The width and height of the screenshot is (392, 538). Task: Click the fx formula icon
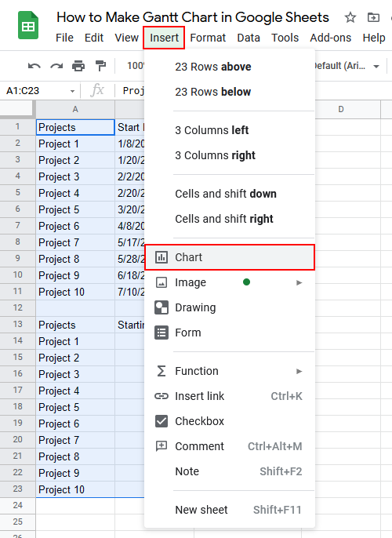coord(97,91)
